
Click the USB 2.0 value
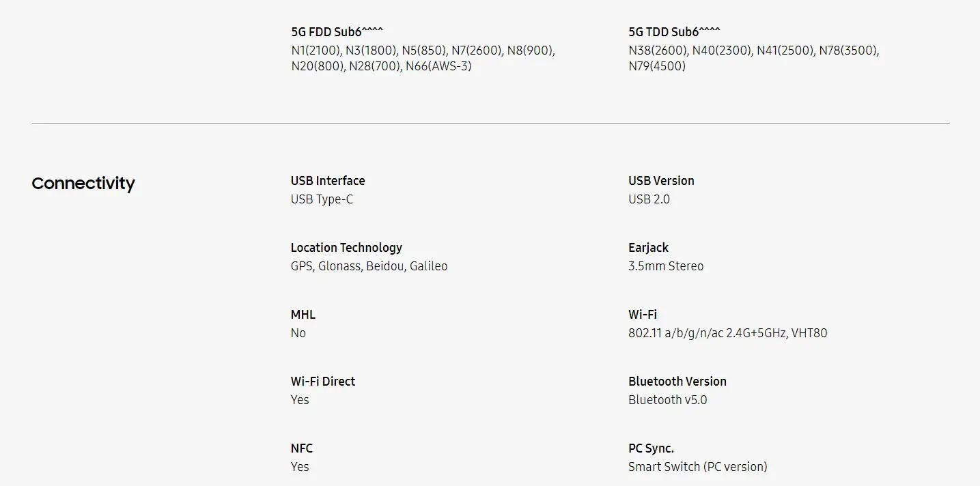click(x=649, y=199)
